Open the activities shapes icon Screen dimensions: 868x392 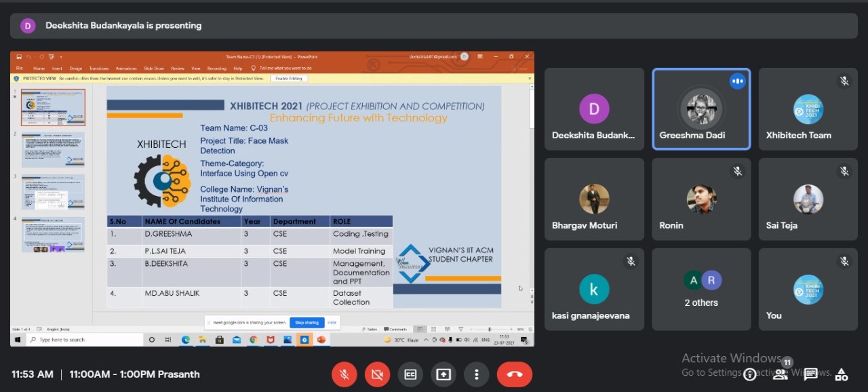(842, 374)
